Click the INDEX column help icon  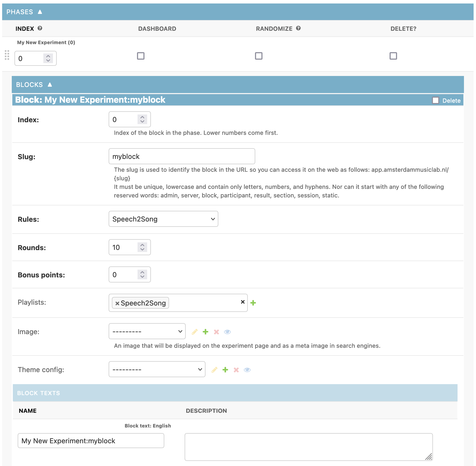coord(40,28)
